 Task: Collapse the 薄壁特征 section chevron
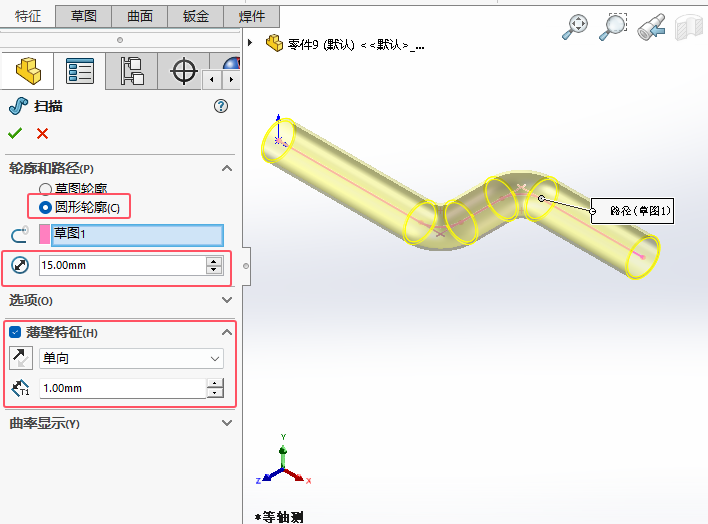tap(227, 332)
